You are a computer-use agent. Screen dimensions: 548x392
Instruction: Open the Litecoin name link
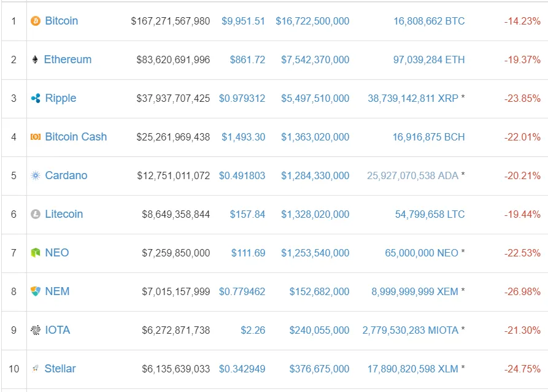tap(64, 214)
